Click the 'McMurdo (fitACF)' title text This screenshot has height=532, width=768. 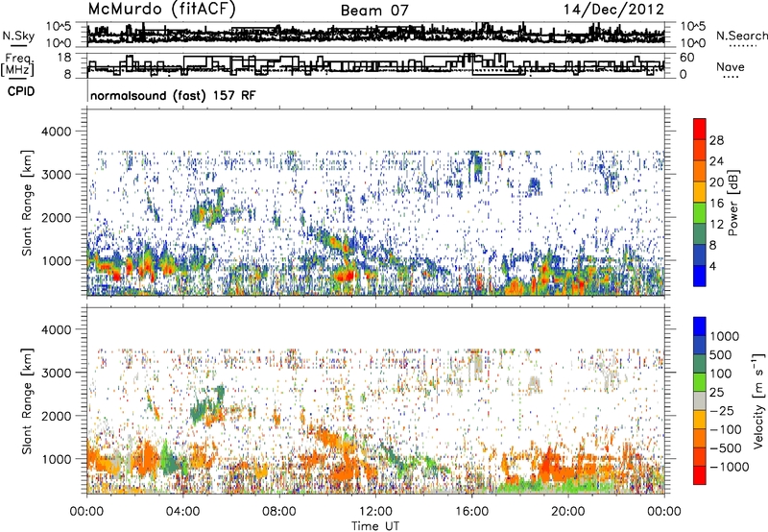tap(161, 10)
